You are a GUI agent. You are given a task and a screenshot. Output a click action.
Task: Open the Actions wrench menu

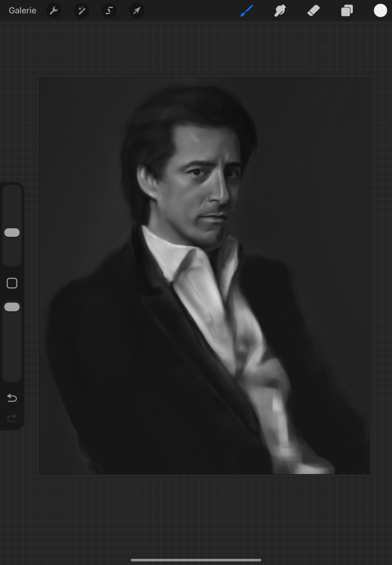pos(54,11)
